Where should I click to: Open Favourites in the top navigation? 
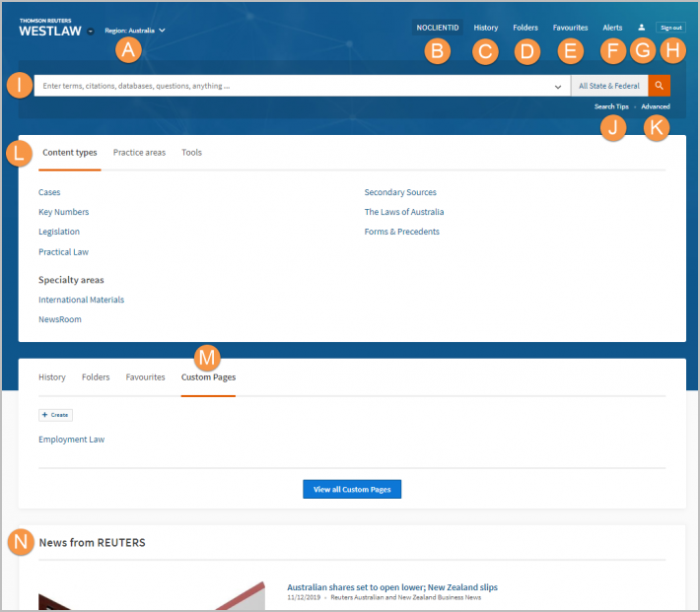[x=570, y=28]
